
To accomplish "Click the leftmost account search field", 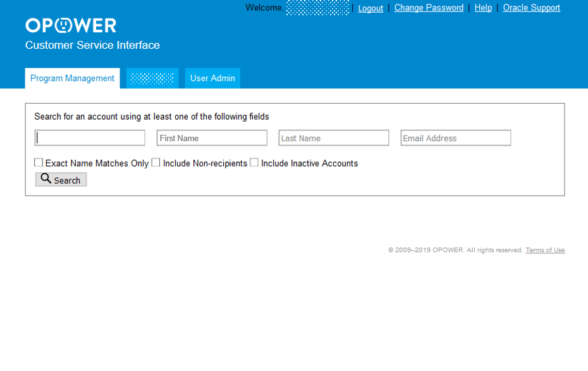I will pos(89,137).
